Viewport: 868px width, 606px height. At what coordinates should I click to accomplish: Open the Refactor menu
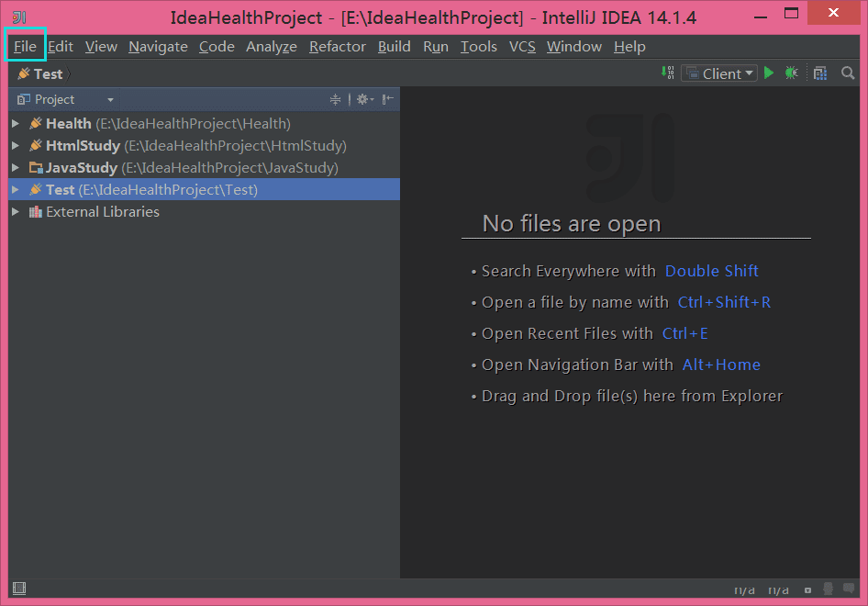point(337,46)
